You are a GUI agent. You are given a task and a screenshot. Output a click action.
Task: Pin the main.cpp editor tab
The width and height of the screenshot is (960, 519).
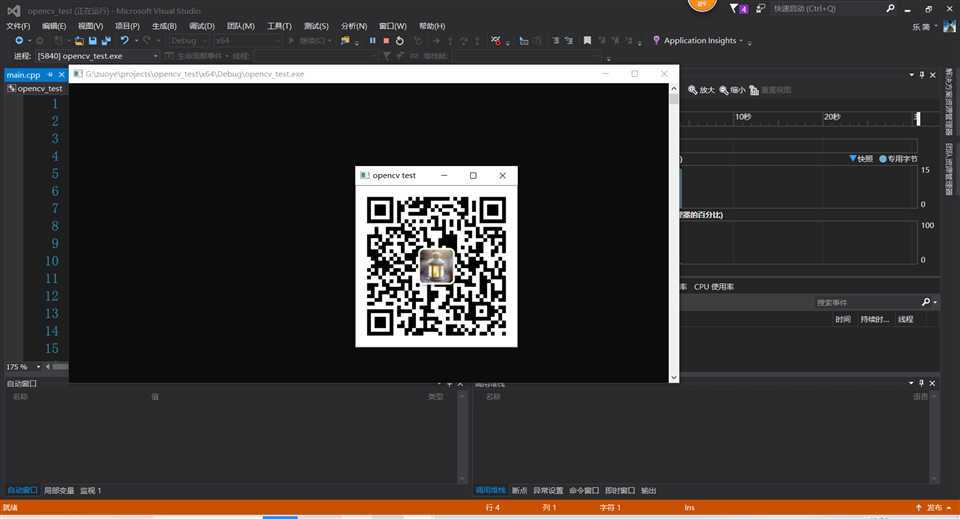click(48, 75)
